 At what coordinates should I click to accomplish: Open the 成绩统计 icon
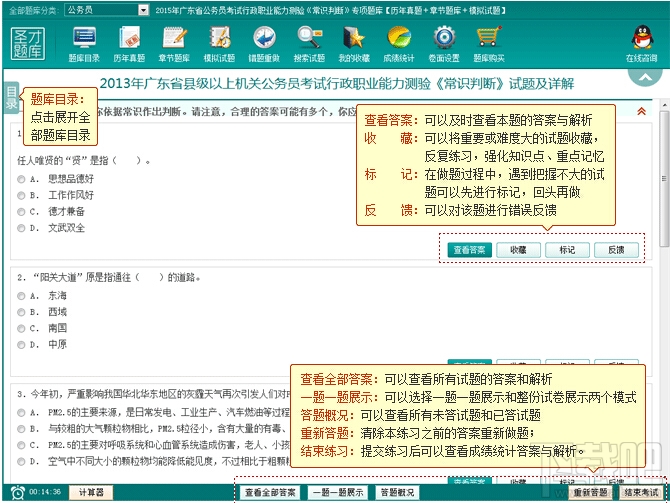coord(399,44)
